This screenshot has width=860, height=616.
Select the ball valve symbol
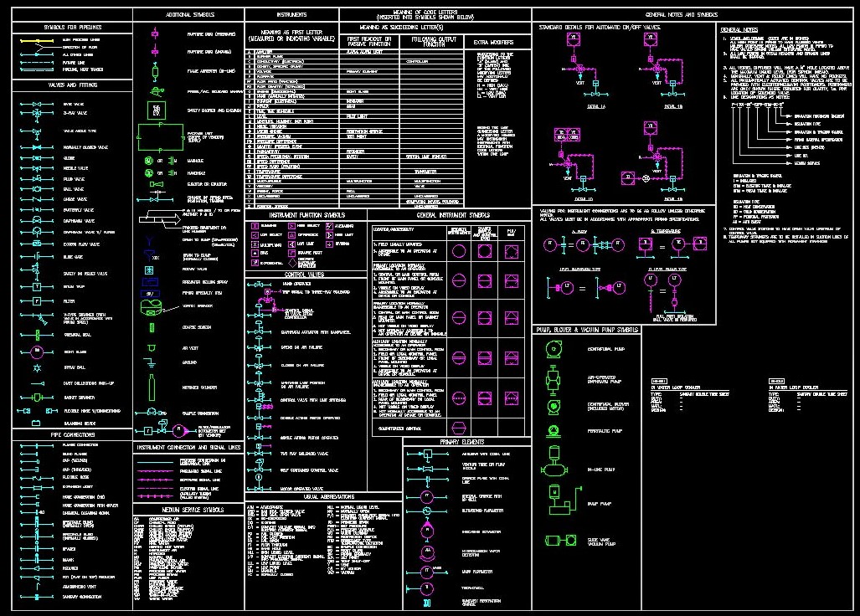[x=36, y=189]
